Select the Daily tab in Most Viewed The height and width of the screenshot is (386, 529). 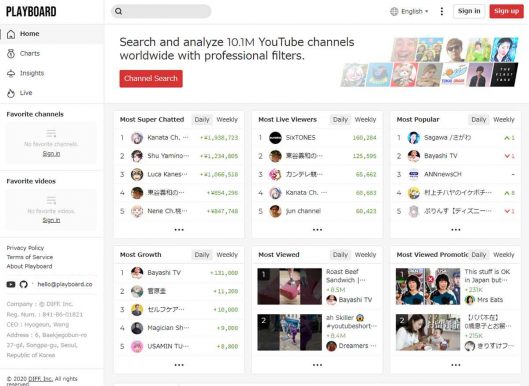coord(340,255)
